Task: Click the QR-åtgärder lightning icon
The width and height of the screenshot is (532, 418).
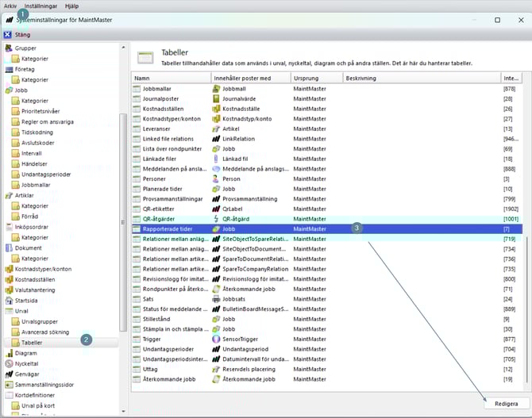Action: pos(216,219)
